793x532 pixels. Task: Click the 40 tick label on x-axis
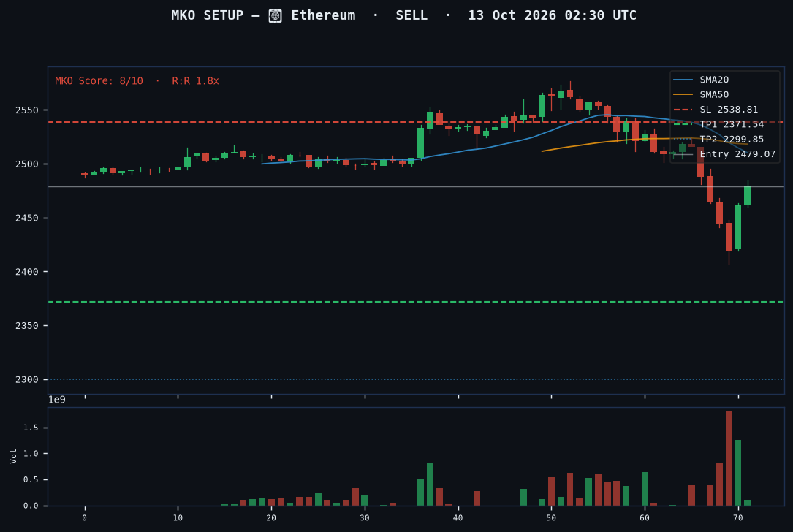click(458, 518)
